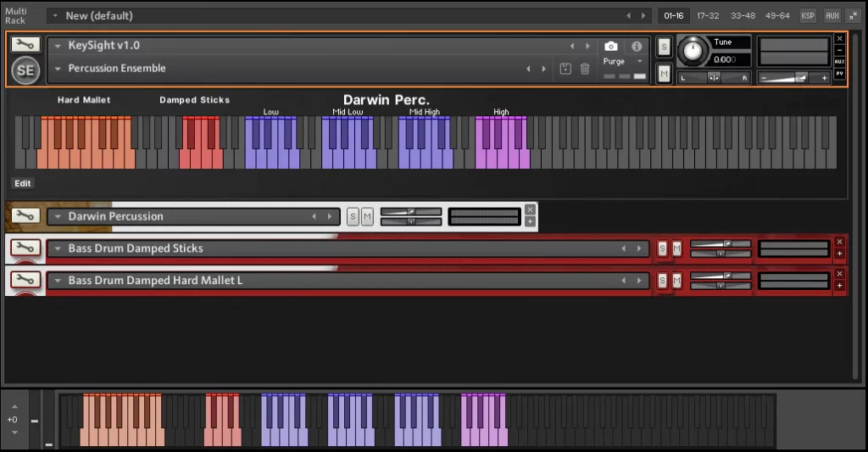The image size is (868, 452).
Task: Switch to rack page 01-16
Action: pyautogui.click(x=674, y=15)
